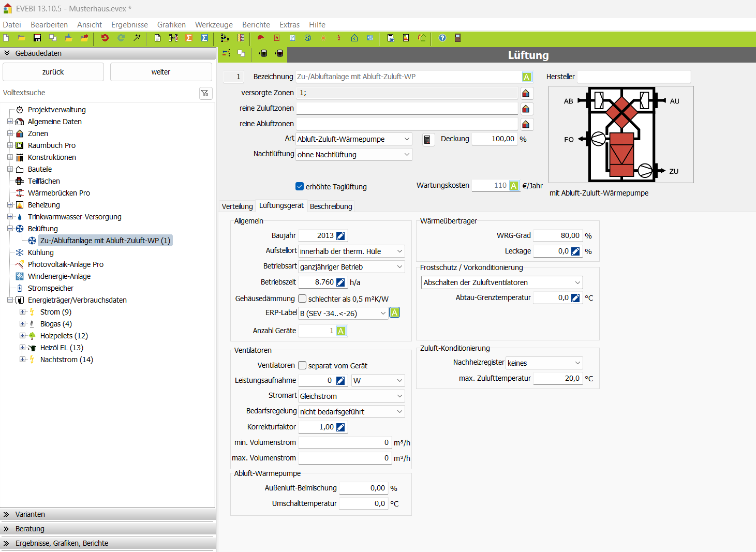Click the Hersteller input field
This screenshot has height=552, width=756.
[x=633, y=77]
